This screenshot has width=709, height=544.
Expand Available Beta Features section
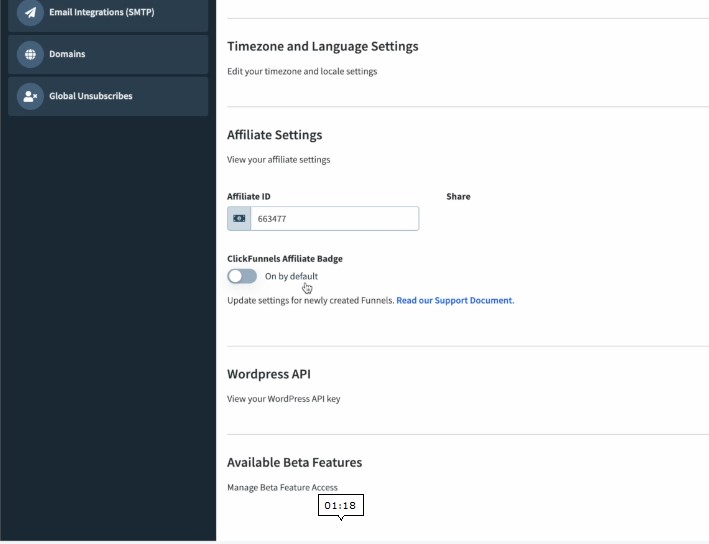[x=294, y=462]
